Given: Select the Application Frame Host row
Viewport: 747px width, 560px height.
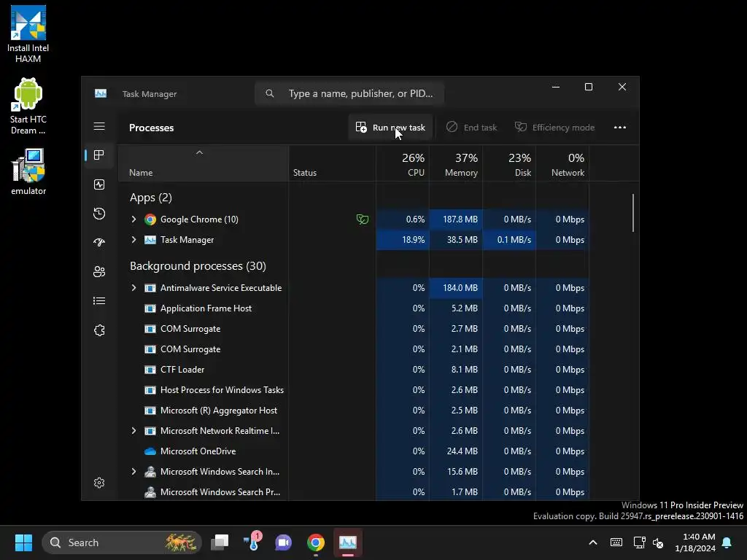Looking at the screenshot, I should [354, 308].
